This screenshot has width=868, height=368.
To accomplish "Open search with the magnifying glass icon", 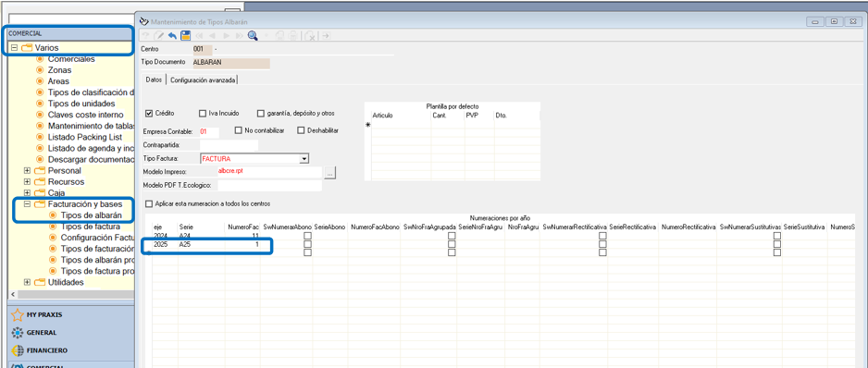I will tap(253, 36).
